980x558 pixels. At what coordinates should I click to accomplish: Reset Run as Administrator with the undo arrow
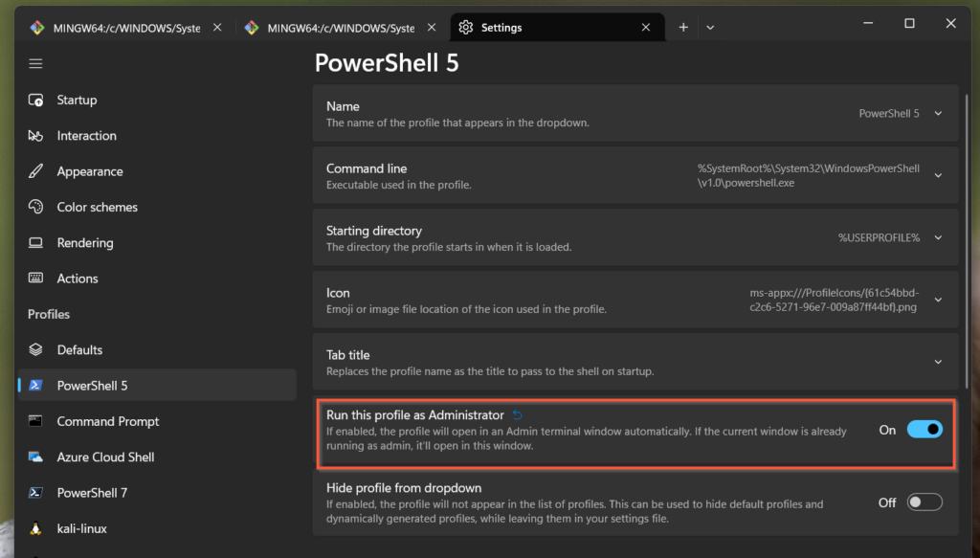pyautogui.click(x=518, y=414)
